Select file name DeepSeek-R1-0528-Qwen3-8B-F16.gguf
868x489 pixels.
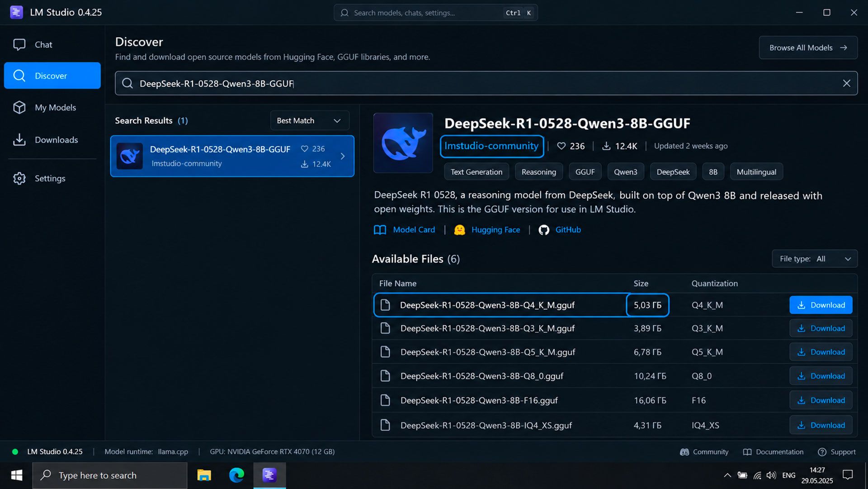(x=479, y=400)
